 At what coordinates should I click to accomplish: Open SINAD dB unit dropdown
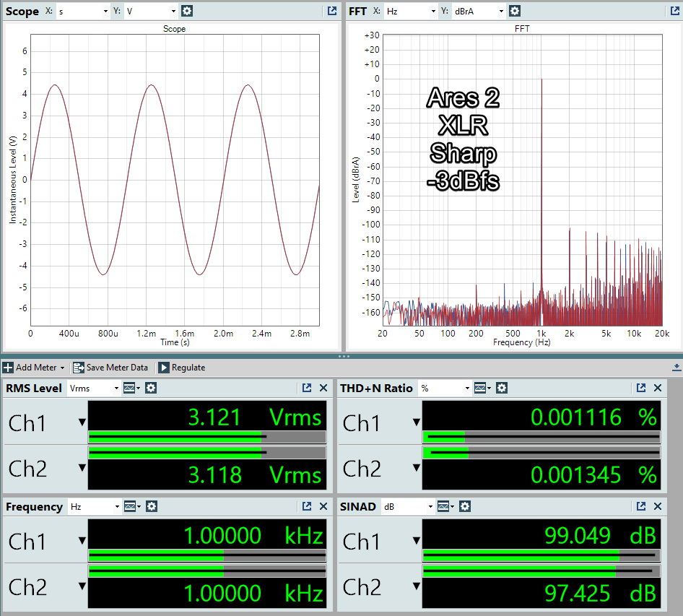(x=408, y=507)
